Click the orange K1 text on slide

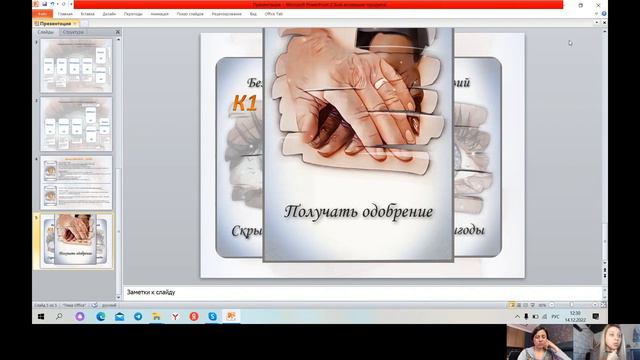[x=244, y=103]
